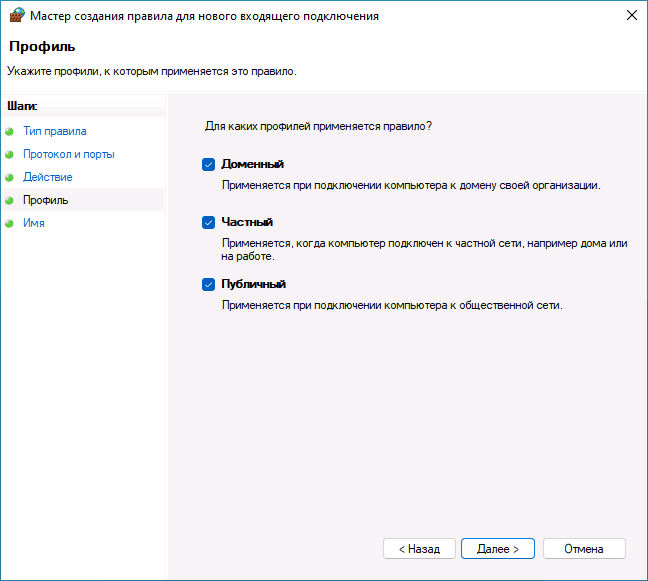This screenshot has height=581, width=648.
Task: Open the Тип правила step text link
Action: [55, 131]
